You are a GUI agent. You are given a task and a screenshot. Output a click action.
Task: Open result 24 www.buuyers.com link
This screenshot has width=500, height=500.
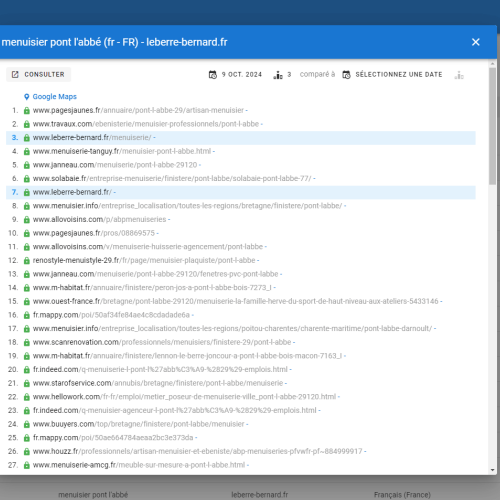coord(139,425)
